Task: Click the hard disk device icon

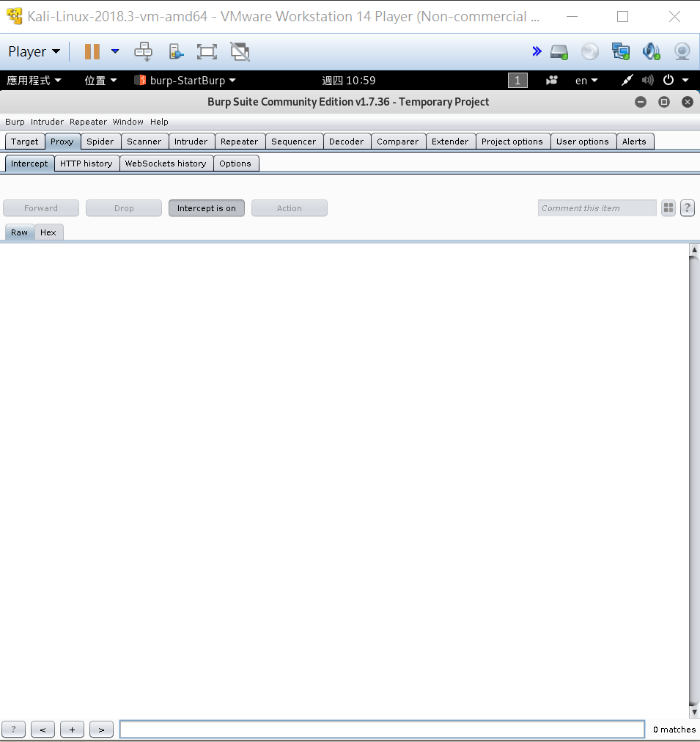Action: pos(559,51)
